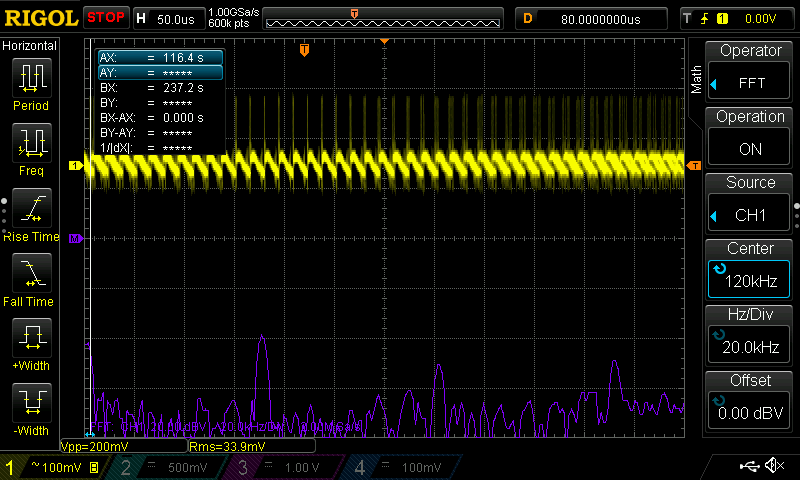
Task: Click the speaker sound icon
Action: tap(774, 466)
